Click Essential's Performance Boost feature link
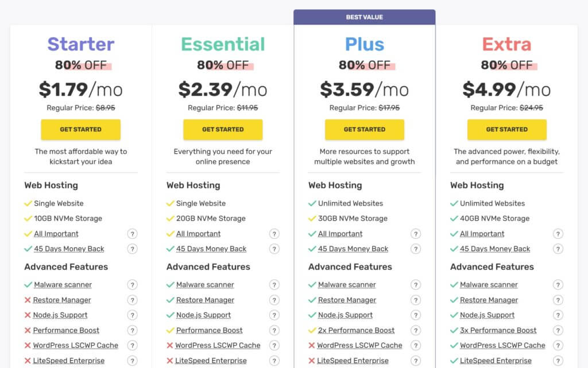Viewport: 588px width, 368px height. pos(209,331)
